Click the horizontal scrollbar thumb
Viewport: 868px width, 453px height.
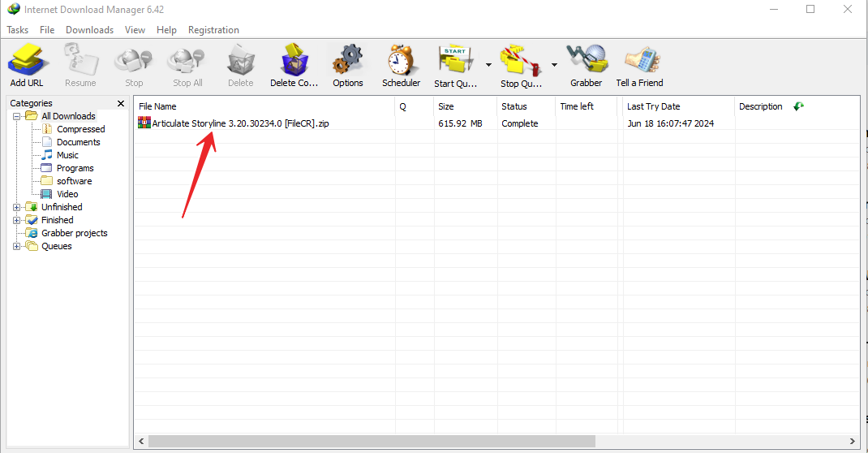[x=372, y=441]
